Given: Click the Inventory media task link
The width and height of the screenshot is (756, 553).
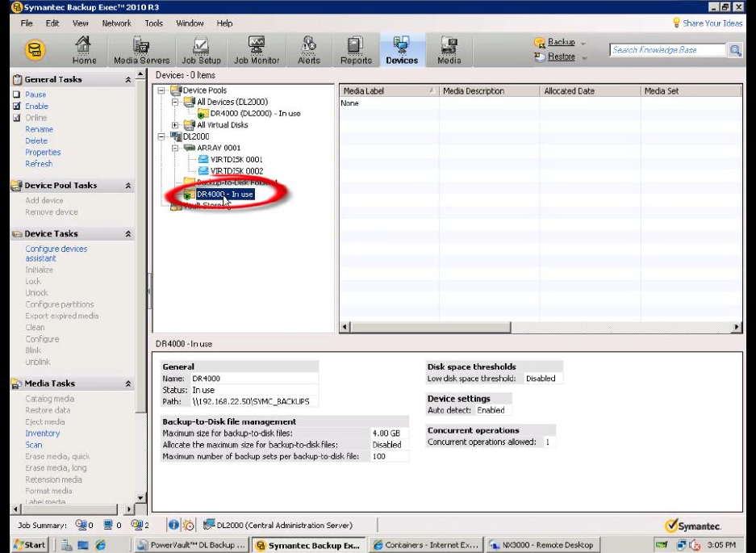Looking at the screenshot, I should pos(43,434).
